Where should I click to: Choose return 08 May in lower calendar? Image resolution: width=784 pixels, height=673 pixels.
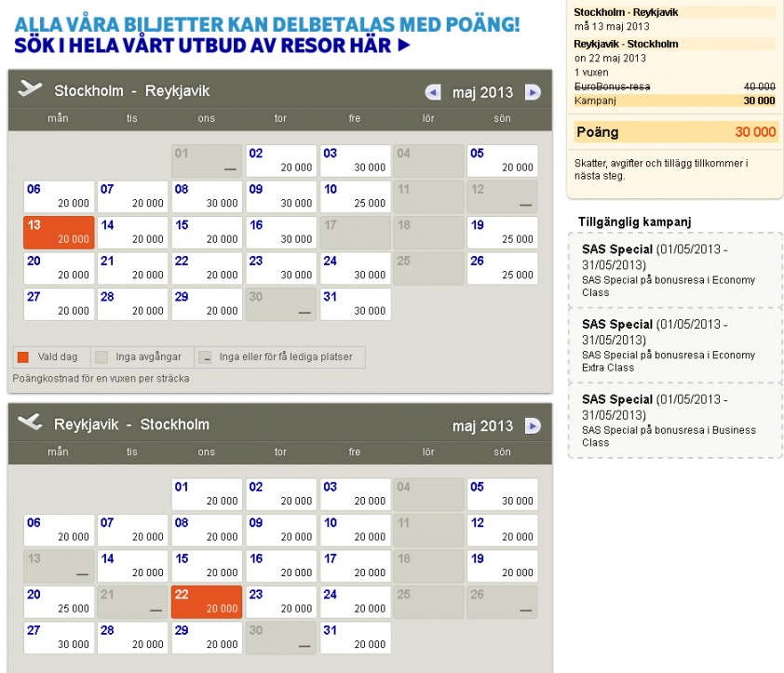pos(207,530)
